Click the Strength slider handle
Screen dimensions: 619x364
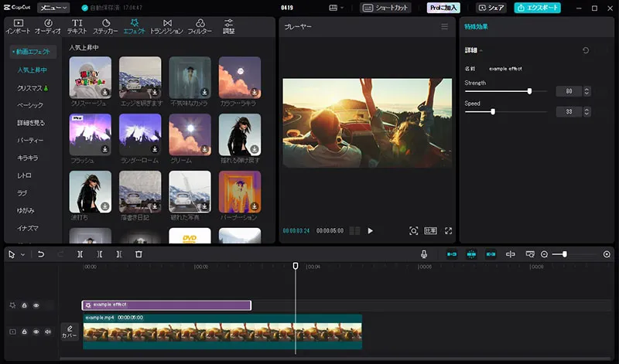click(529, 90)
